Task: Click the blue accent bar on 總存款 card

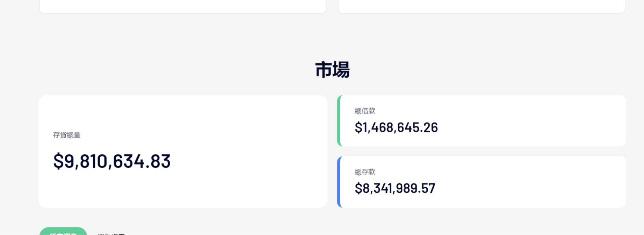Action: [x=339, y=182]
